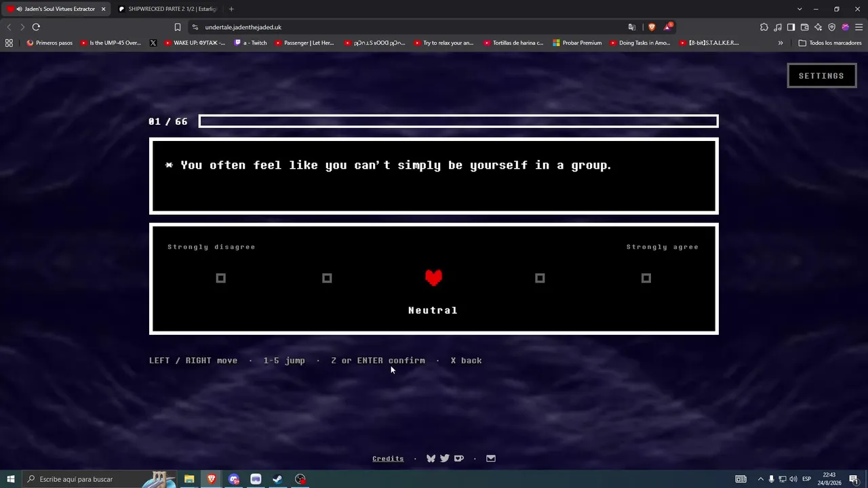Screen dimensions: 868x488
Task: Open the browser main menu hamburger icon
Action: tap(859, 27)
